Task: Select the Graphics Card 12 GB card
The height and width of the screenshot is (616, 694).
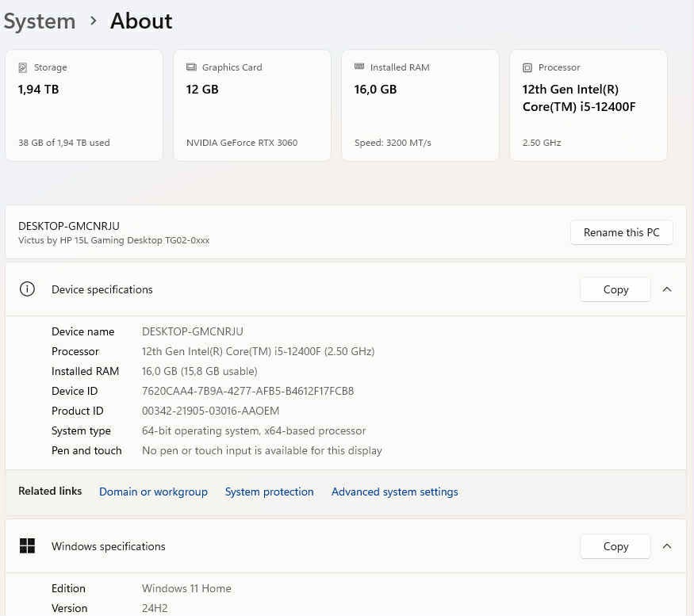Action: click(x=252, y=105)
